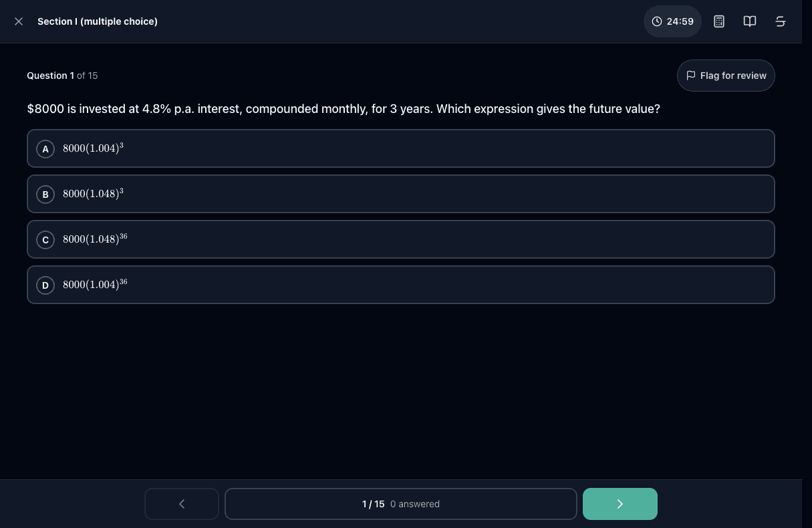The width and height of the screenshot is (812, 528).
Task: Select radio circle A
Action: [45, 149]
